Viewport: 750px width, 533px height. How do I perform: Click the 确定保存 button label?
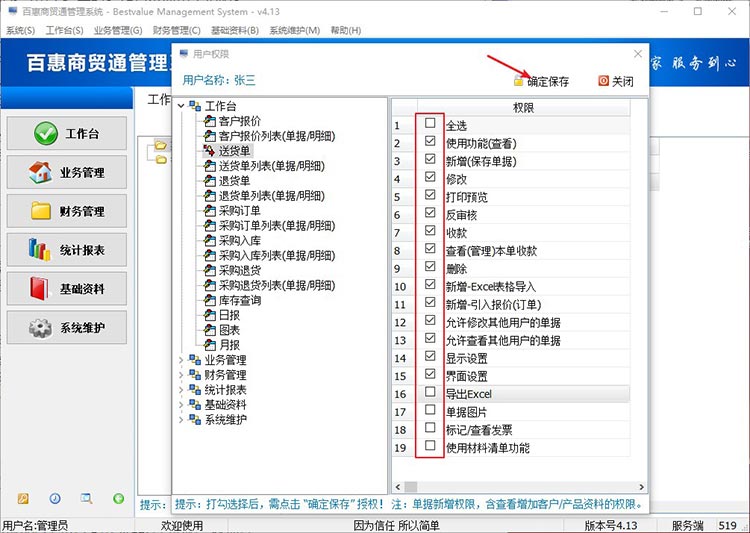pyautogui.click(x=548, y=82)
